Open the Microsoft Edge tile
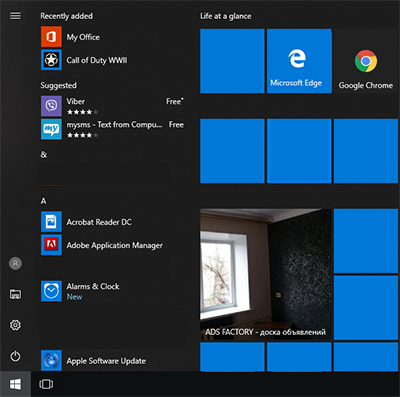 coord(299,61)
